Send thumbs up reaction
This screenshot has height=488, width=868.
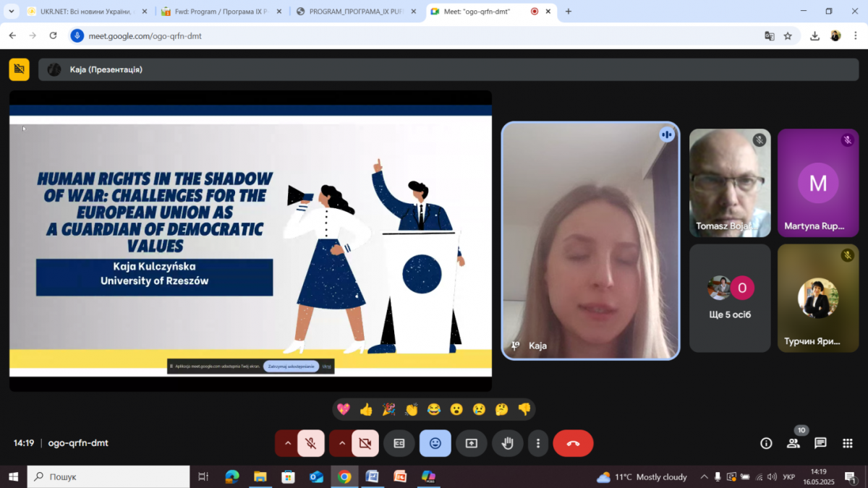(366, 409)
